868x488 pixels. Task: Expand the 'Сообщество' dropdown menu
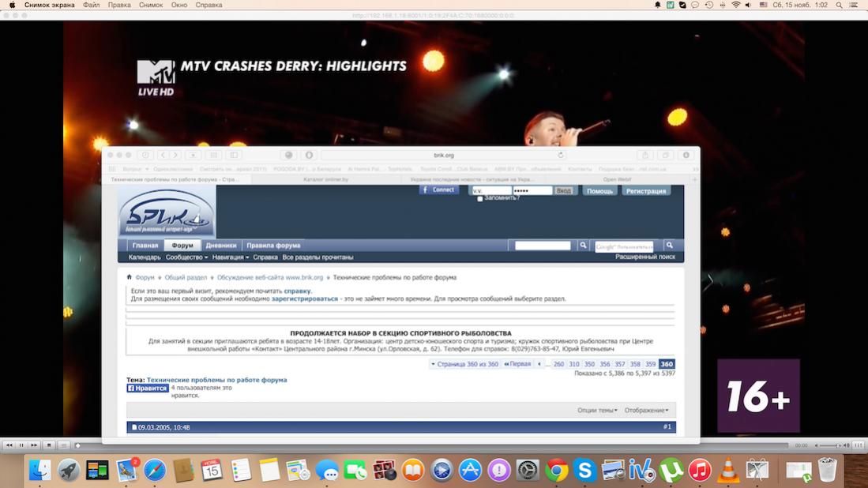coord(186,257)
